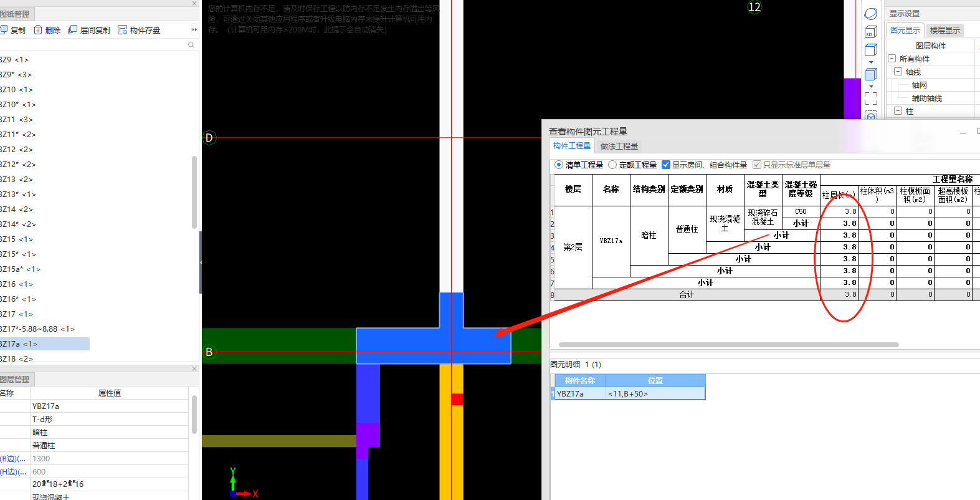This screenshot has width=980, height=500.
Task: Click the shaded blue cube display icon
Action: click(x=871, y=74)
